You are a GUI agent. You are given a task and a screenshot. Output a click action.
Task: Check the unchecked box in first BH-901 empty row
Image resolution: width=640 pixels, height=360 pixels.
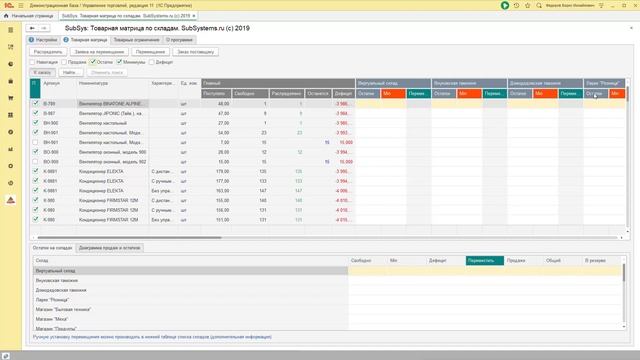point(35,142)
